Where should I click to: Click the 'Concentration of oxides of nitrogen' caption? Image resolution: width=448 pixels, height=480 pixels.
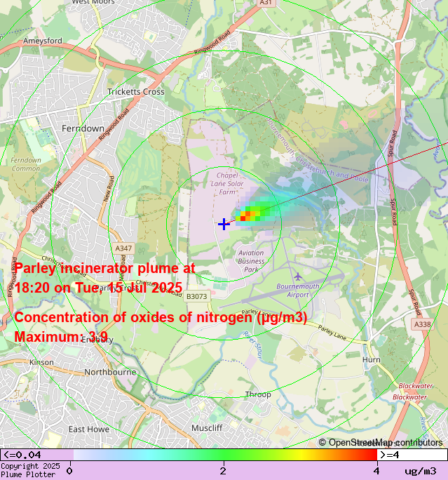161,317
